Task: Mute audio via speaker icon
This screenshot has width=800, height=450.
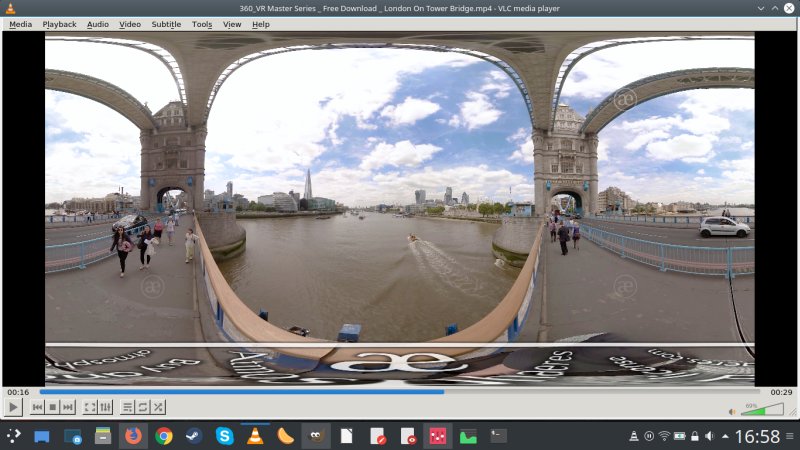Action: point(732,410)
